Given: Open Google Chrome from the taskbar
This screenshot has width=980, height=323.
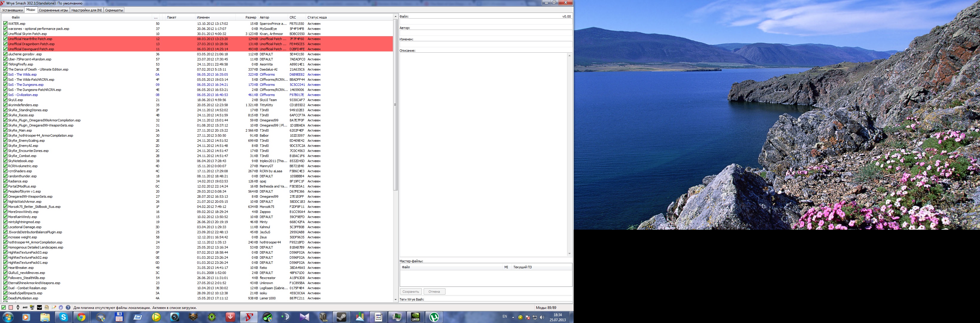Looking at the screenshot, I should [81, 317].
